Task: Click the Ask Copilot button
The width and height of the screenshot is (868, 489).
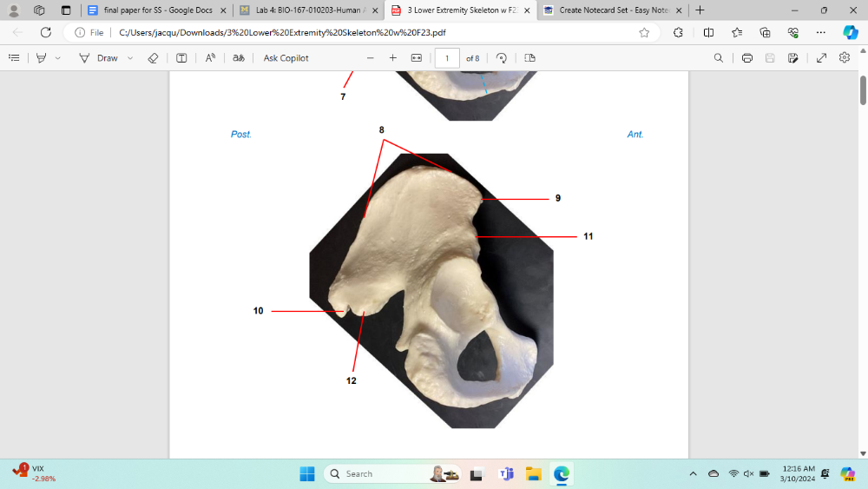Action: click(x=286, y=58)
